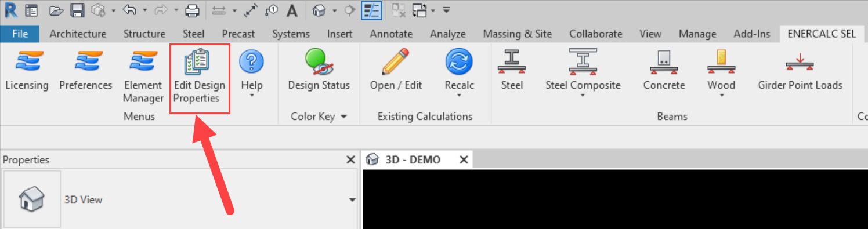Close the Properties palette

coord(350,159)
